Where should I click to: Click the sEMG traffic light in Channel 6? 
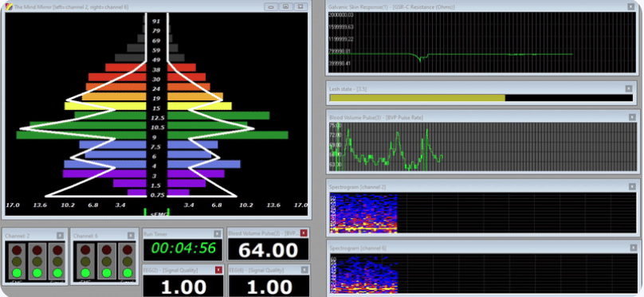click(x=85, y=261)
